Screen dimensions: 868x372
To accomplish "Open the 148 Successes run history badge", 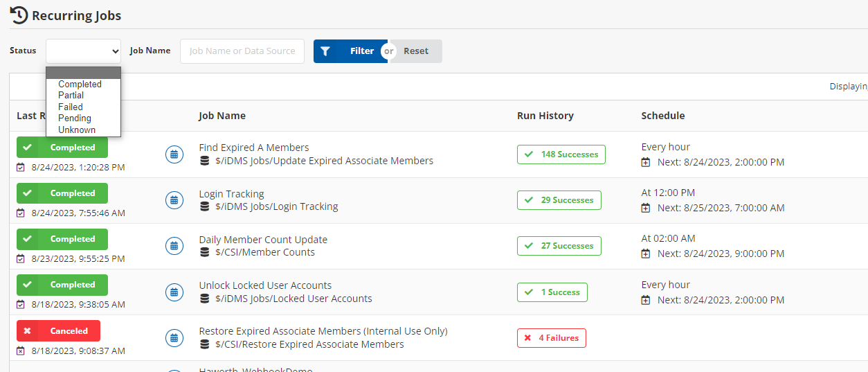I will (x=561, y=154).
